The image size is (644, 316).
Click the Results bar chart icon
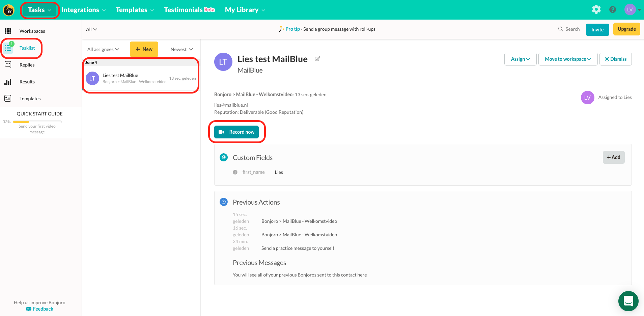8,82
